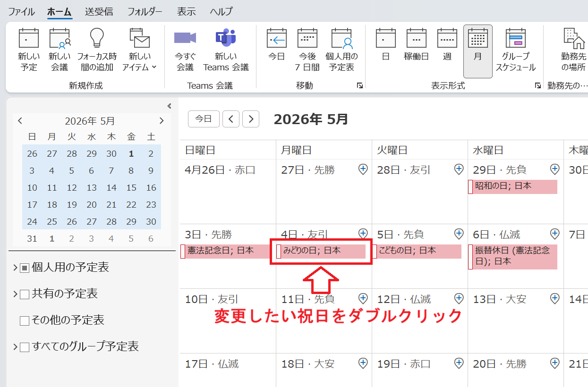Add an event with the plus on May 4
The image size is (588, 387).
click(x=363, y=233)
